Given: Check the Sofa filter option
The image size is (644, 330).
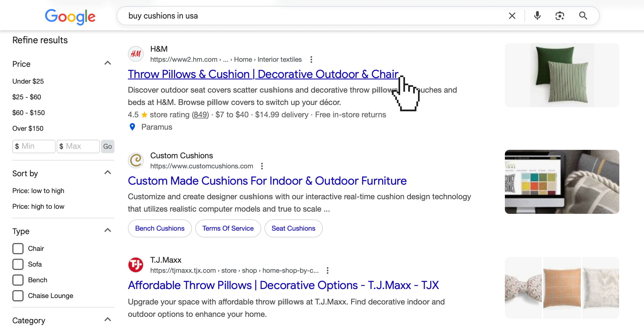Looking at the screenshot, I should coord(18,264).
